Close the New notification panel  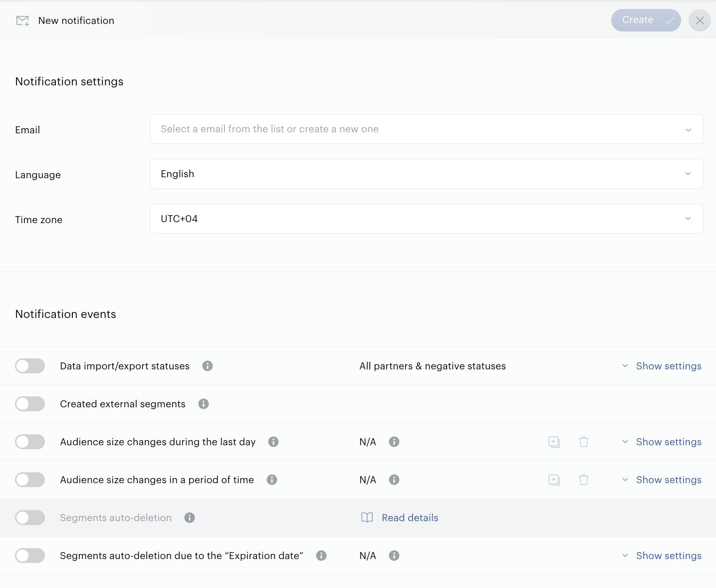[x=700, y=20]
